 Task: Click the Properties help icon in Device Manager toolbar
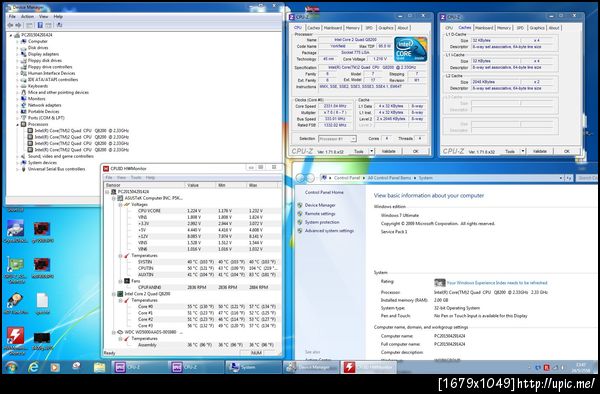(40, 25)
